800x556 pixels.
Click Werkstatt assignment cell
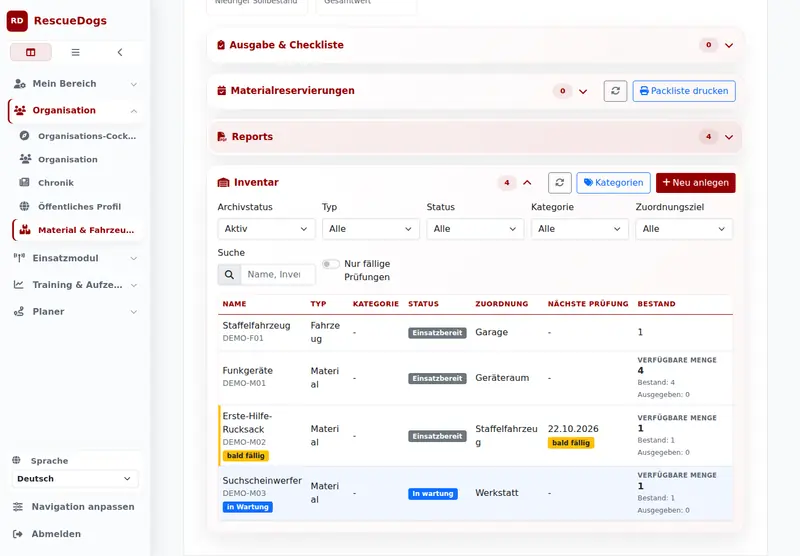point(497,493)
